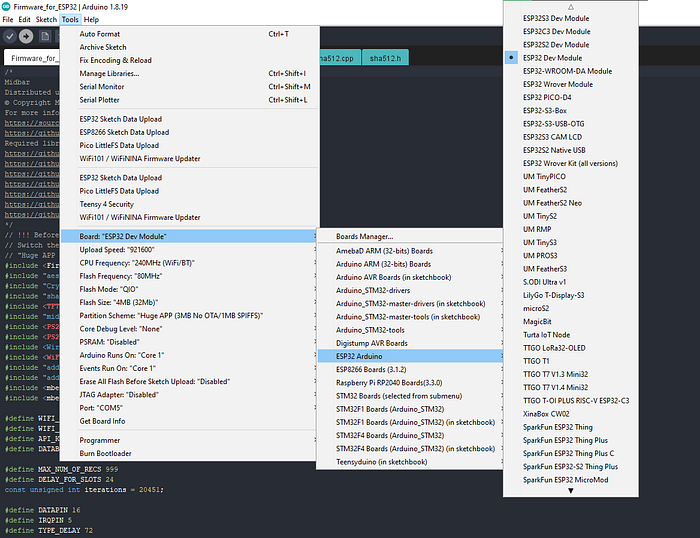700x538 pixels.
Task: Click the scroll-up arrow of board list
Action: click(571, 7)
